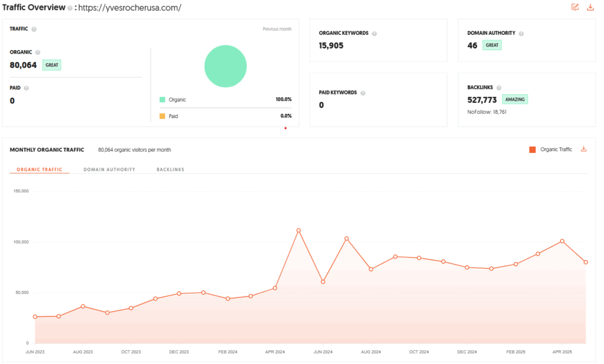Click the AUG 2023 data point
Image resolution: width=604 pixels, height=364 pixels.
click(x=83, y=307)
